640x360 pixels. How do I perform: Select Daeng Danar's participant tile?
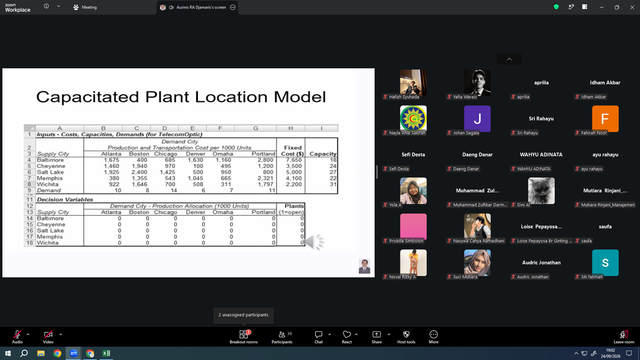tap(477, 155)
